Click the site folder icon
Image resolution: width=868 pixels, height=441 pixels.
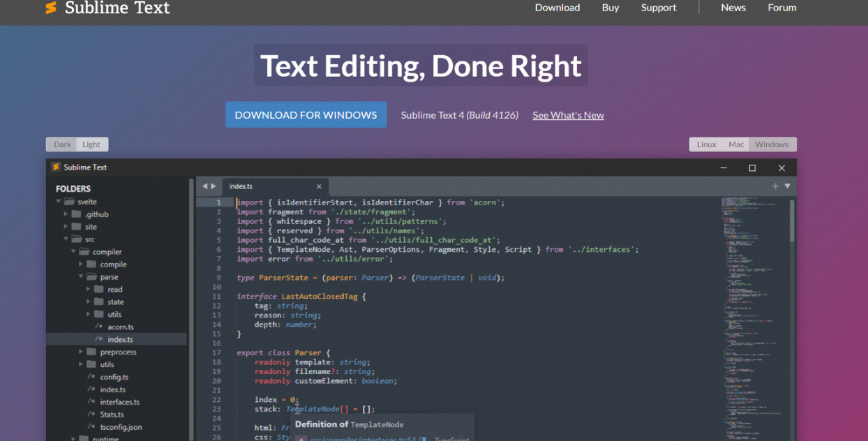(x=76, y=227)
